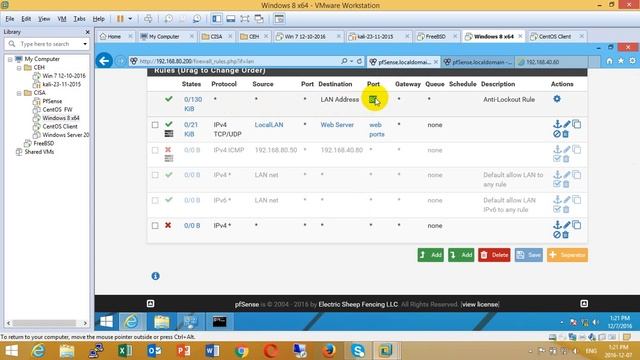The width and height of the screenshot is (640, 360).
Task: Click anchor icon of last IPv4 block rule
Action: point(557,225)
